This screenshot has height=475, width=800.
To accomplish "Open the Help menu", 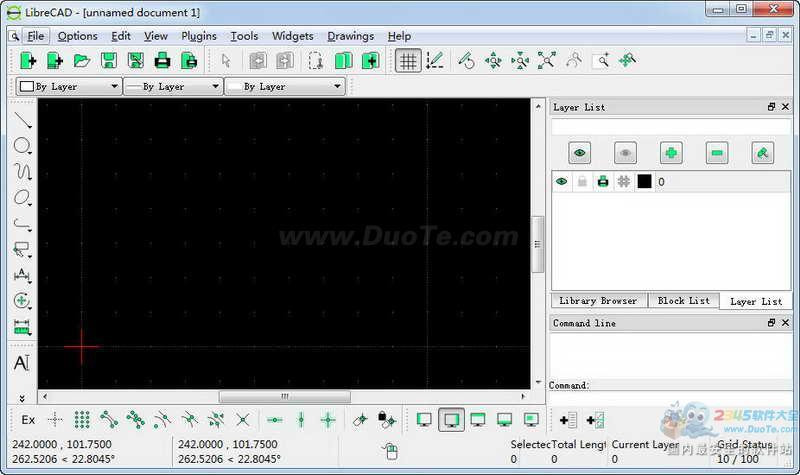I will pyautogui.click(x=399, y=36).
